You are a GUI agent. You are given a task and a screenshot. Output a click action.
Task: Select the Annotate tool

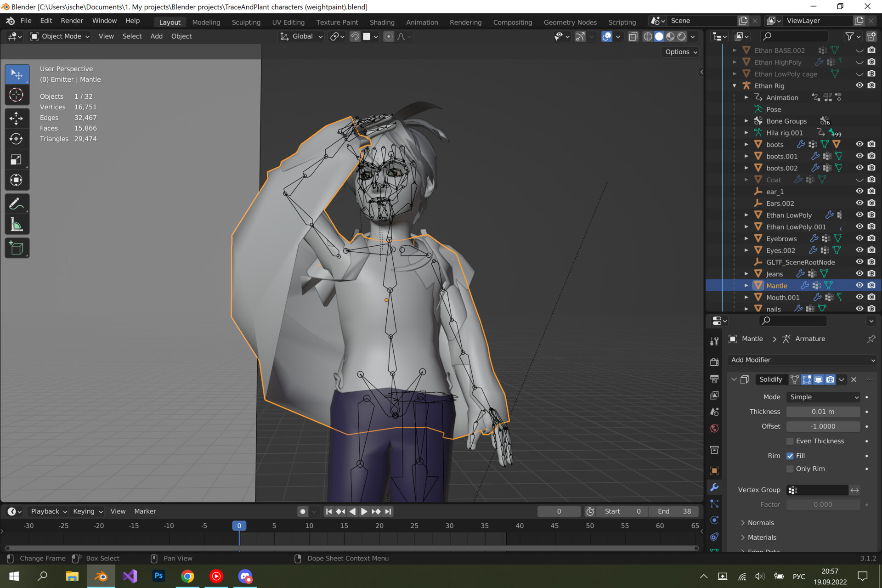tap(17, 203)
